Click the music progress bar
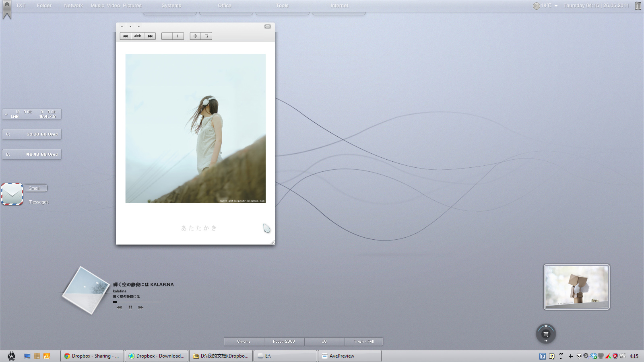Screen dimensions: 644x362 tap(137, 302)
